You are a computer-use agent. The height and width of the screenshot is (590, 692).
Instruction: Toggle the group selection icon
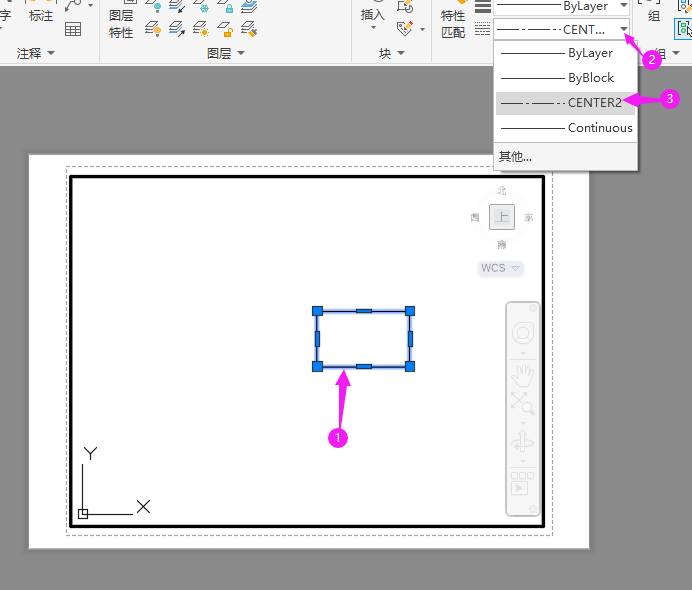tap(684, 29)
